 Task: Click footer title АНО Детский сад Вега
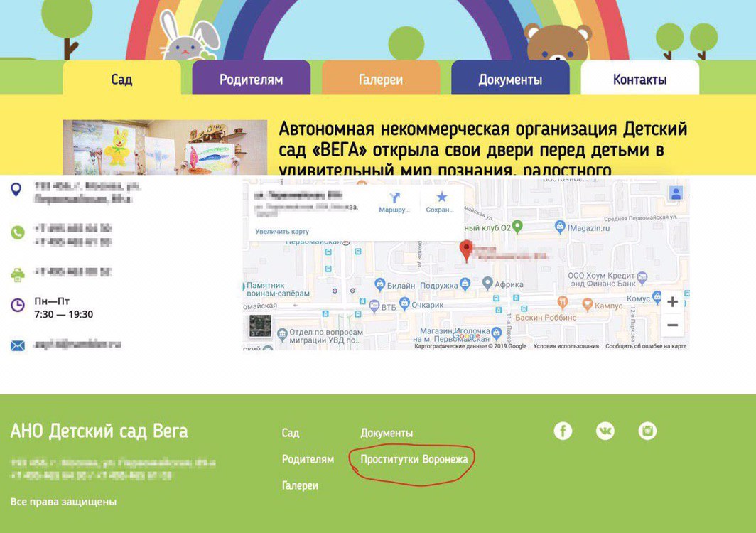[x=99, y=431]
